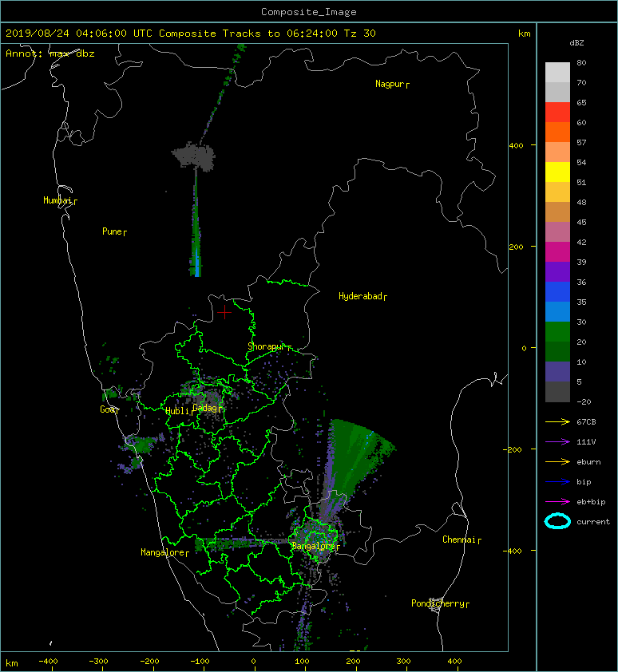Screen dimensions: 618x672
Task: Select the light blue band between 35 and 30
Action: click(x=557, y=312)
